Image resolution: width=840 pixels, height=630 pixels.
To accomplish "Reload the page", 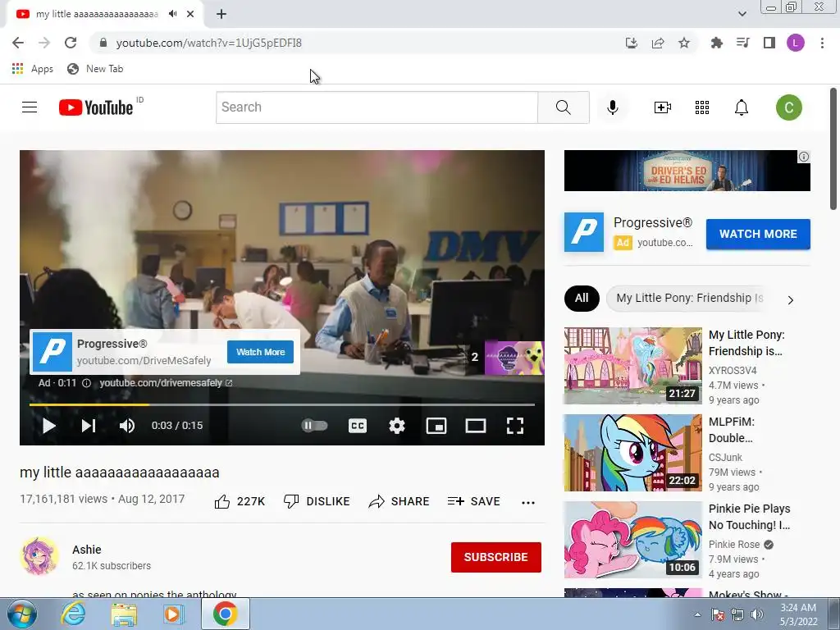I will pos(71,43).
